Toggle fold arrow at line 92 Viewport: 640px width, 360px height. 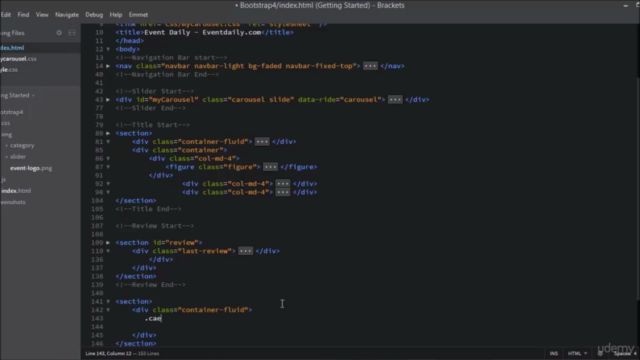pos(108,184)
